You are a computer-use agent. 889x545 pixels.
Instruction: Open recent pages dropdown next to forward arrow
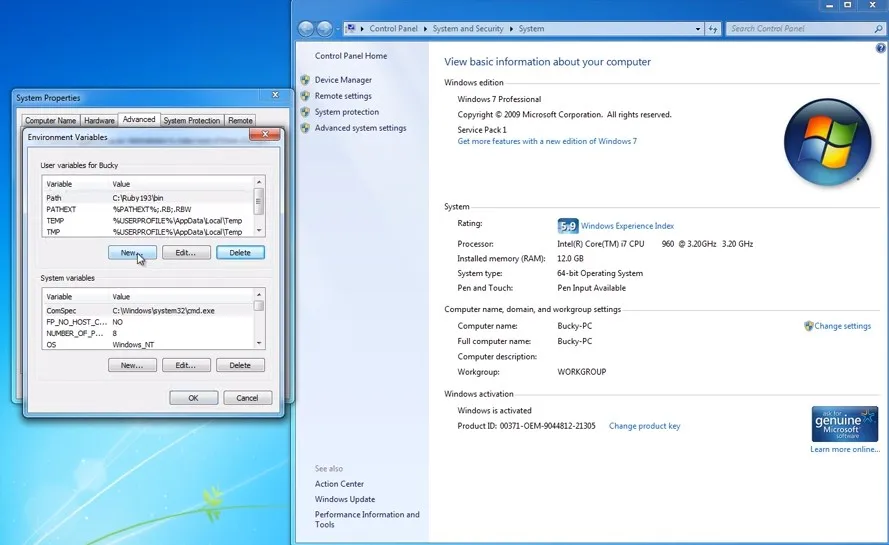337,28
